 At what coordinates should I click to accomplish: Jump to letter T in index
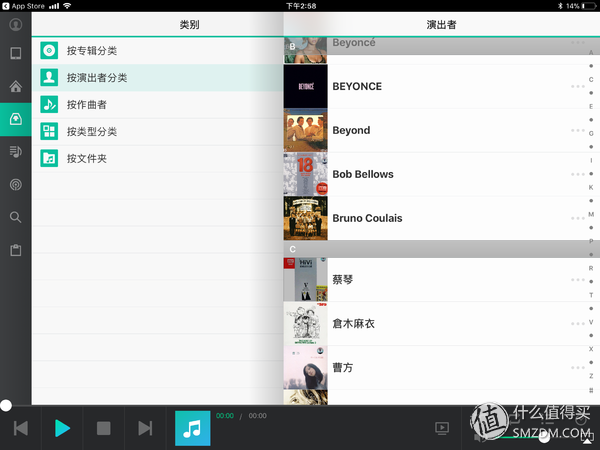tap(591, 295)
